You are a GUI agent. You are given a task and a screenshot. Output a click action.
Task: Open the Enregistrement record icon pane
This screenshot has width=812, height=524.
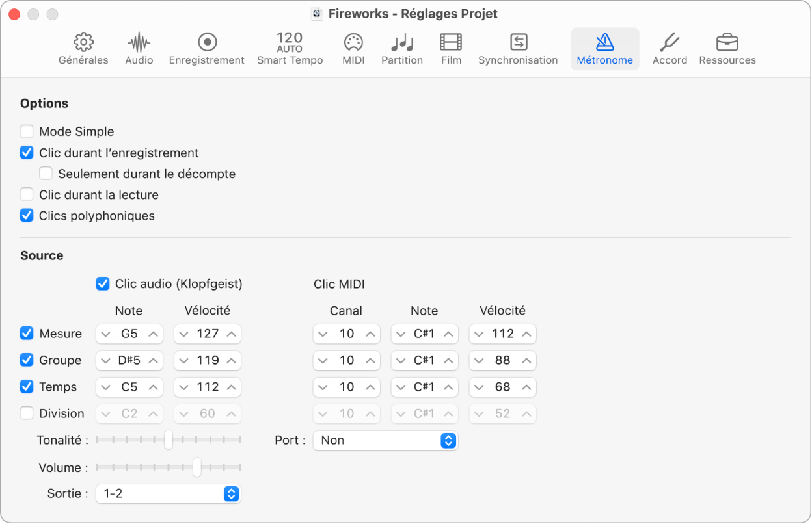207,43
